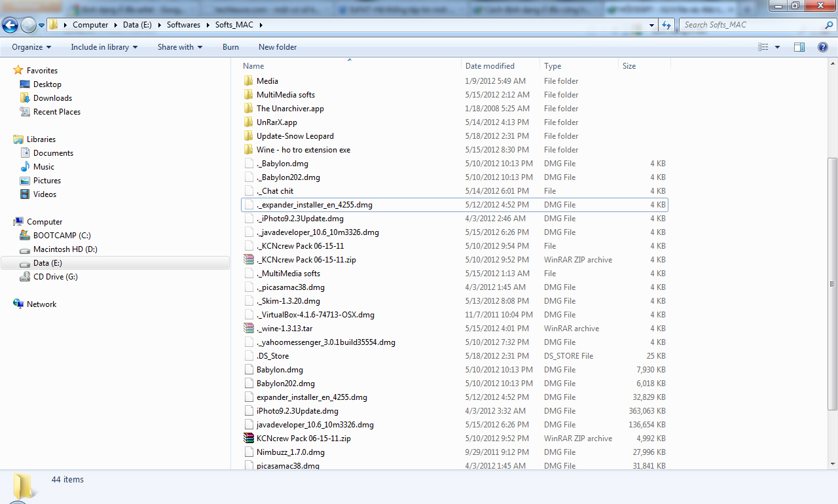Screen dimensions: 838x504
Task: Click the file list vertical scrollbar
Action: 832,283
